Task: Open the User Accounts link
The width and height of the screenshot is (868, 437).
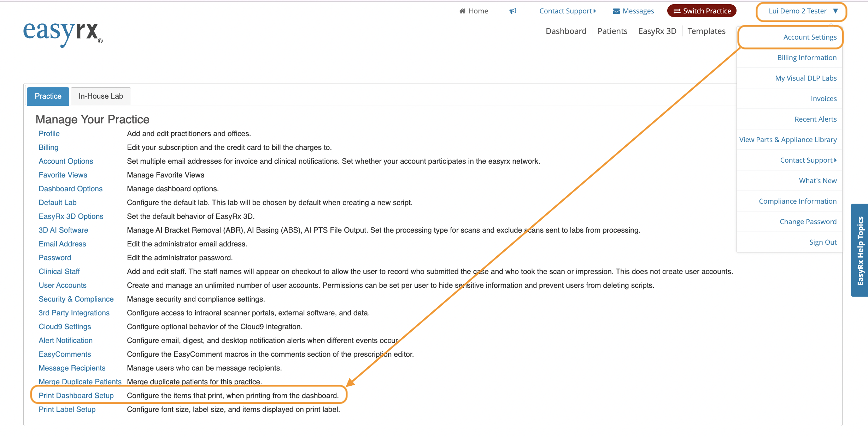Action: coord(63,285)
